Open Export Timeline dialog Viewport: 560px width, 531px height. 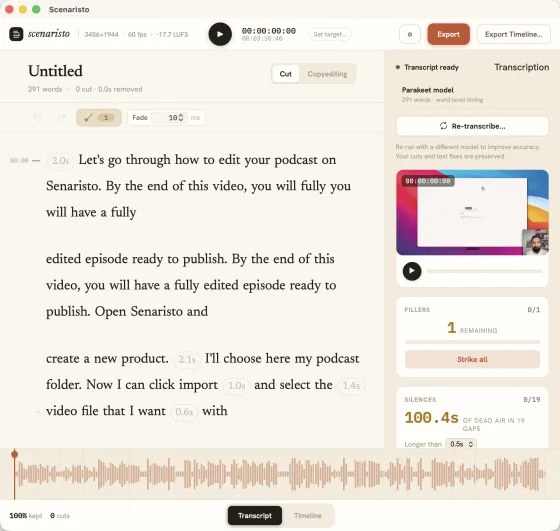coord(514,34)
